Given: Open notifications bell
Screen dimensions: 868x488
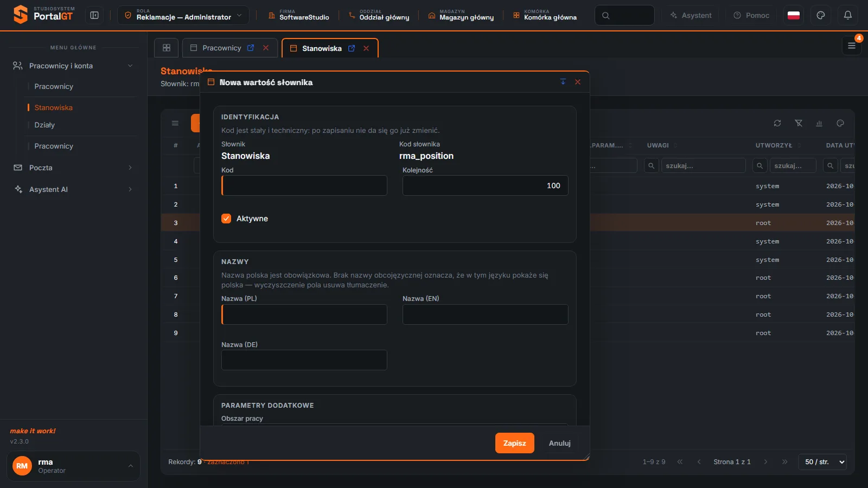Looking at the screenshot, I should 848,15.
